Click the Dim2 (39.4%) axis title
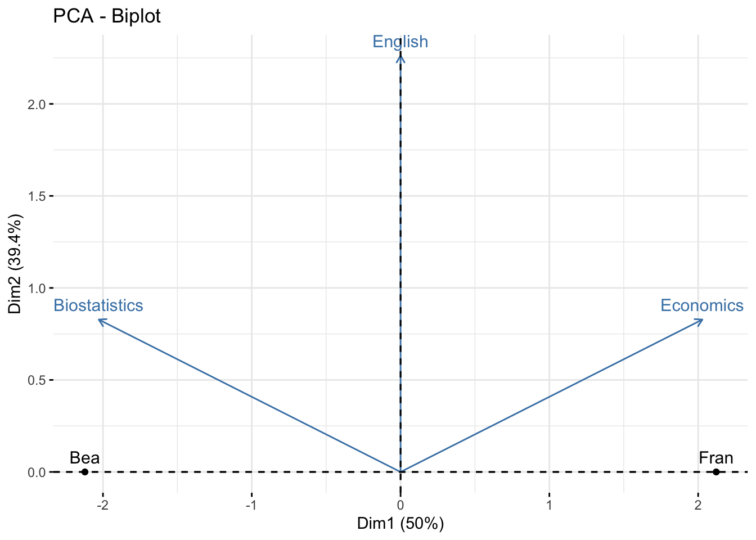This screenshot has width=756, height=540. pos(15,264)
